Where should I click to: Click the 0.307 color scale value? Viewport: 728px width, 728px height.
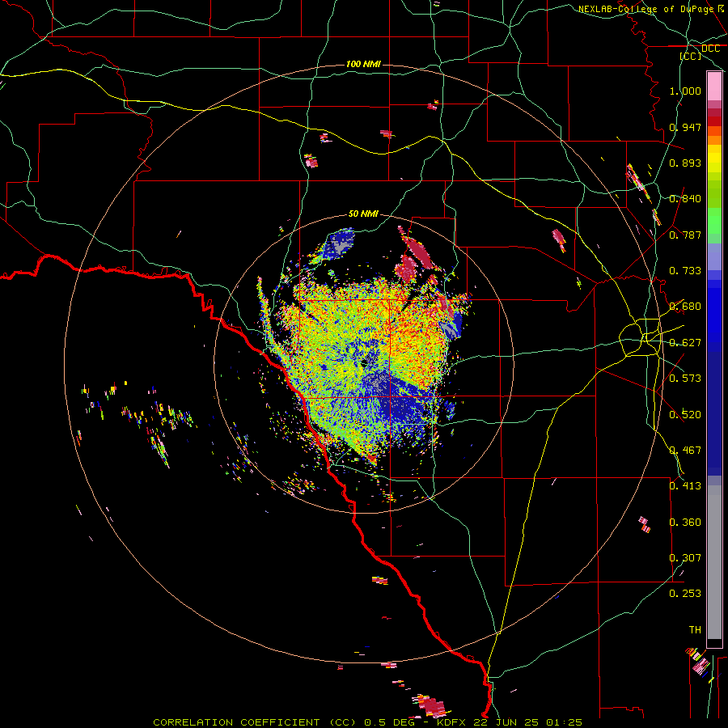coord(685,558)
